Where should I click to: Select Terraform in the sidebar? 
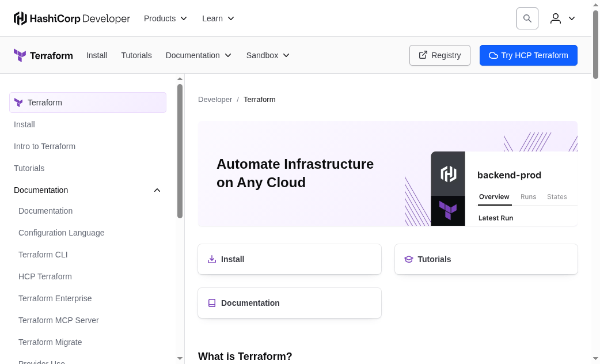88,103
